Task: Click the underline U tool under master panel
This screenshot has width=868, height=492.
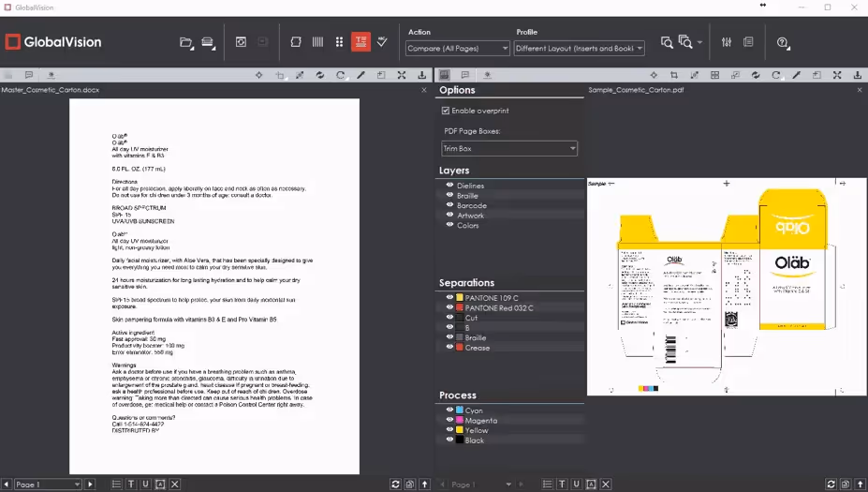Action: 145,485
